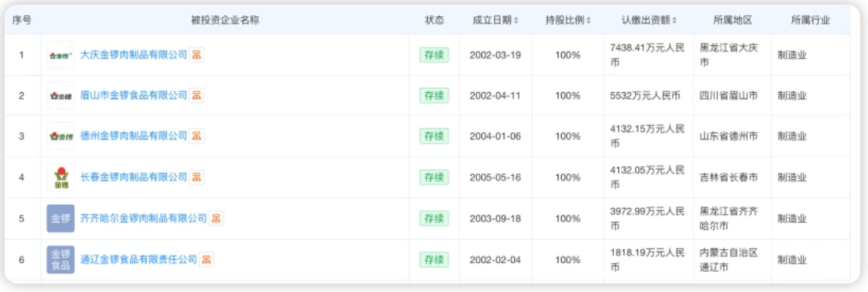Open the 德州金锣肉制品有限公司 company link

134,136
